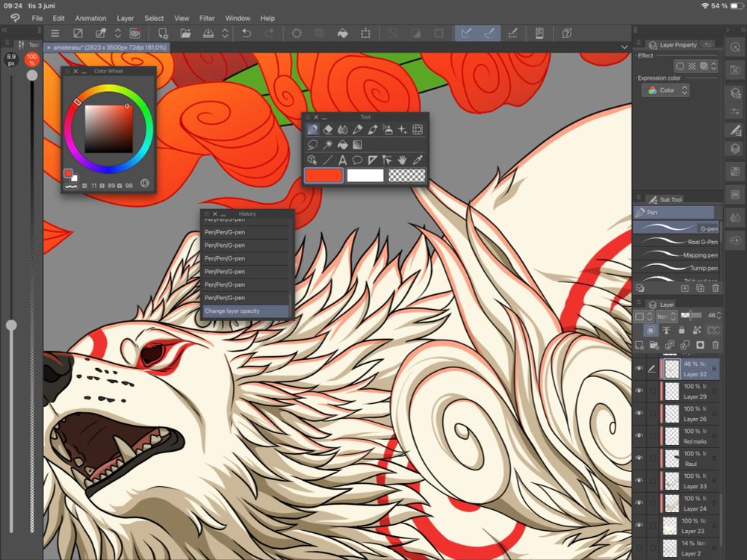Click the Clear (dotted circle) icon in command bar
Viewport: 747px width, 560px height.
click(297, 34)
